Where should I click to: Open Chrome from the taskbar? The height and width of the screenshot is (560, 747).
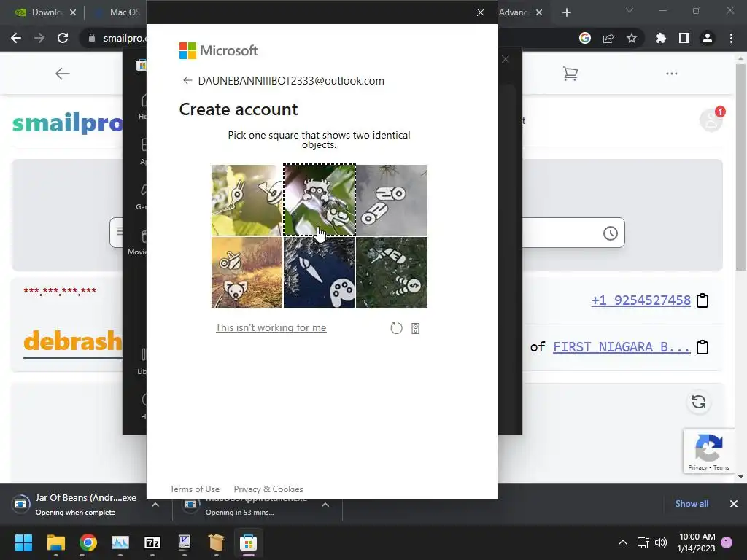click(x=88, y=542)
